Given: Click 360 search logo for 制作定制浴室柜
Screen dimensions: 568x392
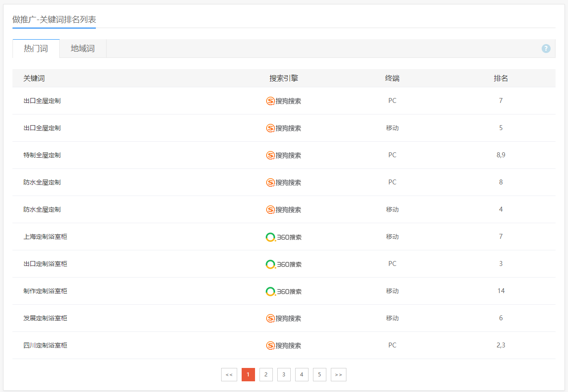Looking at the screenshot, I should tap(284, 291).
